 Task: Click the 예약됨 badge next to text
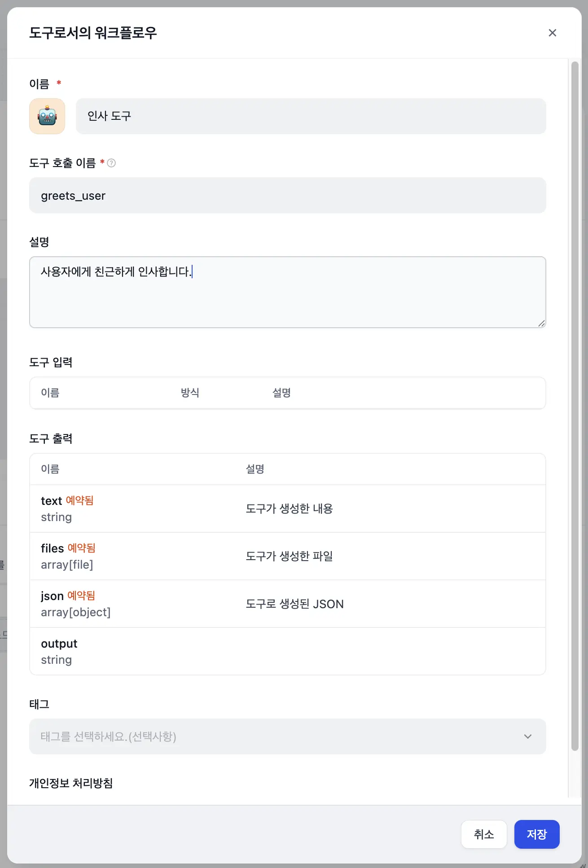(x=80, y=500)
